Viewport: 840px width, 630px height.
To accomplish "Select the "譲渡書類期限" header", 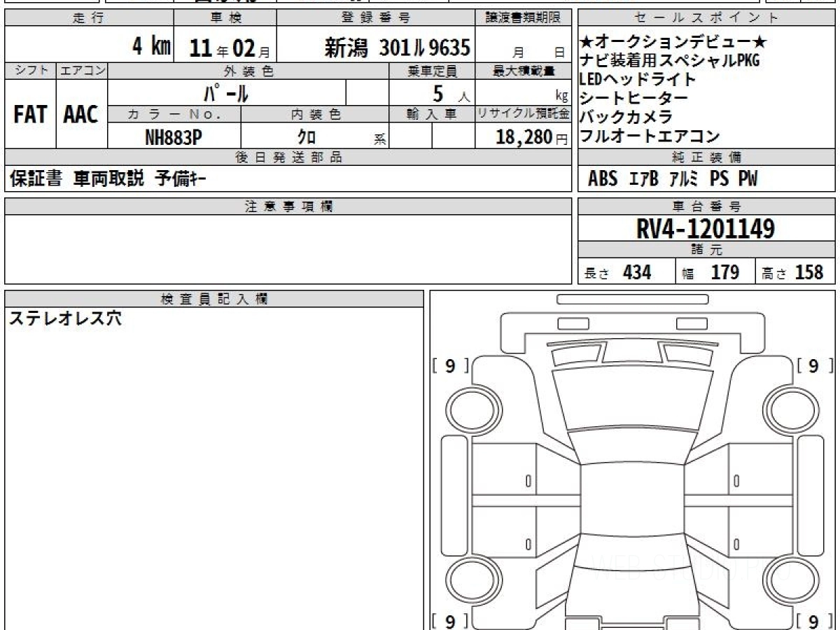I will pyautogui.click(x=524, y=18).
